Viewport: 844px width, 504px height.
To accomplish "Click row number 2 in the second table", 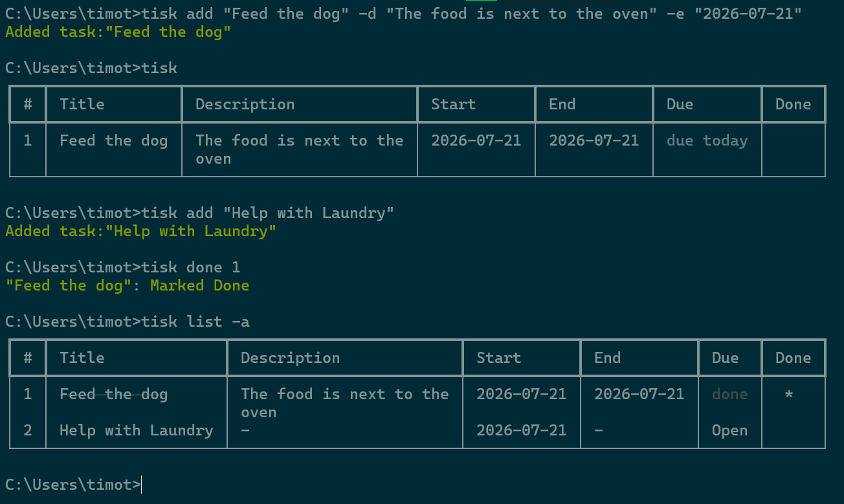I will 27,430.
